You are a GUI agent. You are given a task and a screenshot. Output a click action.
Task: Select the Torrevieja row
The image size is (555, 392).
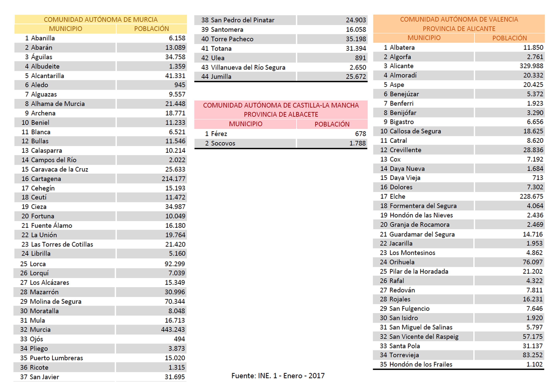pos(404,355)
